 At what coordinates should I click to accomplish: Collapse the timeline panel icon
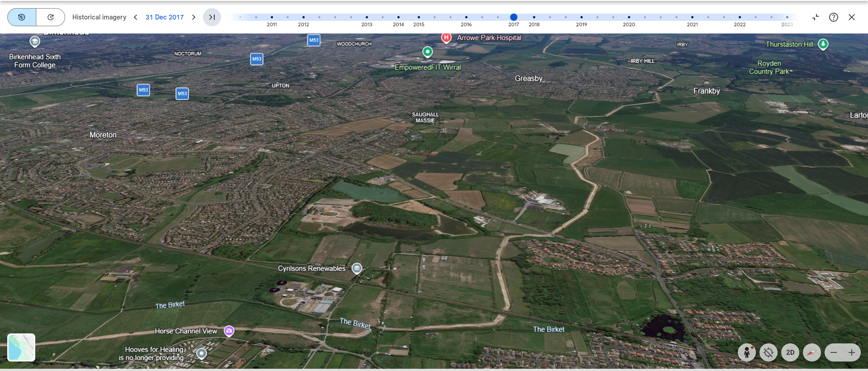pos(816,17)
